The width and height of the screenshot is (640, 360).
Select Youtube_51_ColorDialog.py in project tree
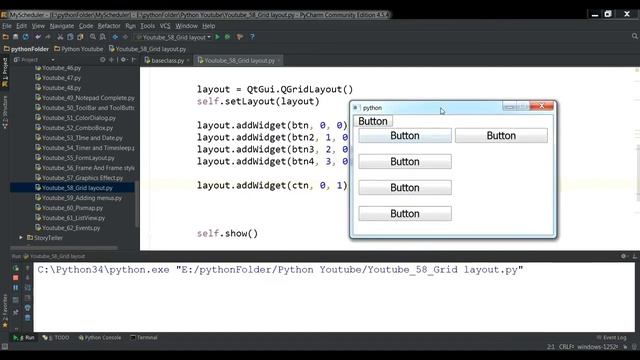click(x=75, y=118)
